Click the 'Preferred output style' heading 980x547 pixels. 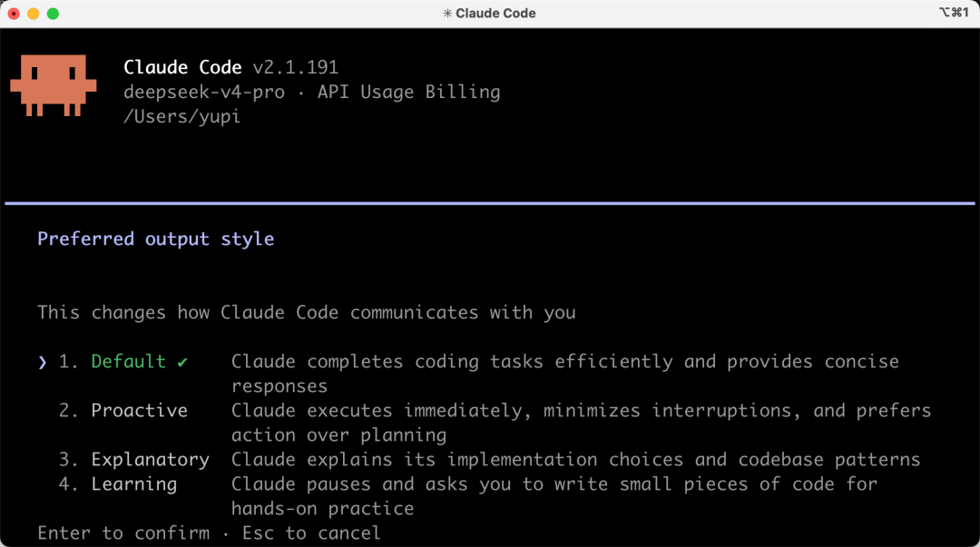156,239
